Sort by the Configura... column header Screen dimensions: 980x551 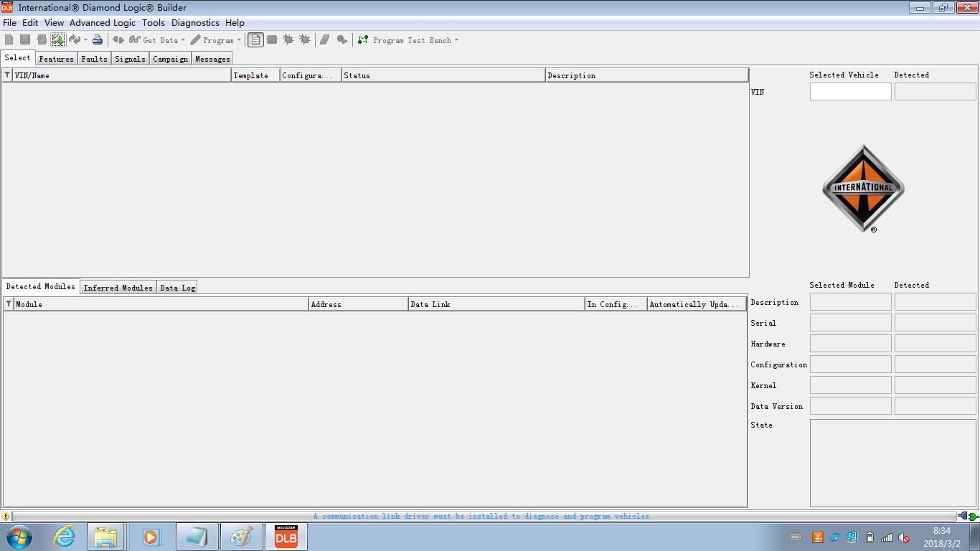[311, 75]
